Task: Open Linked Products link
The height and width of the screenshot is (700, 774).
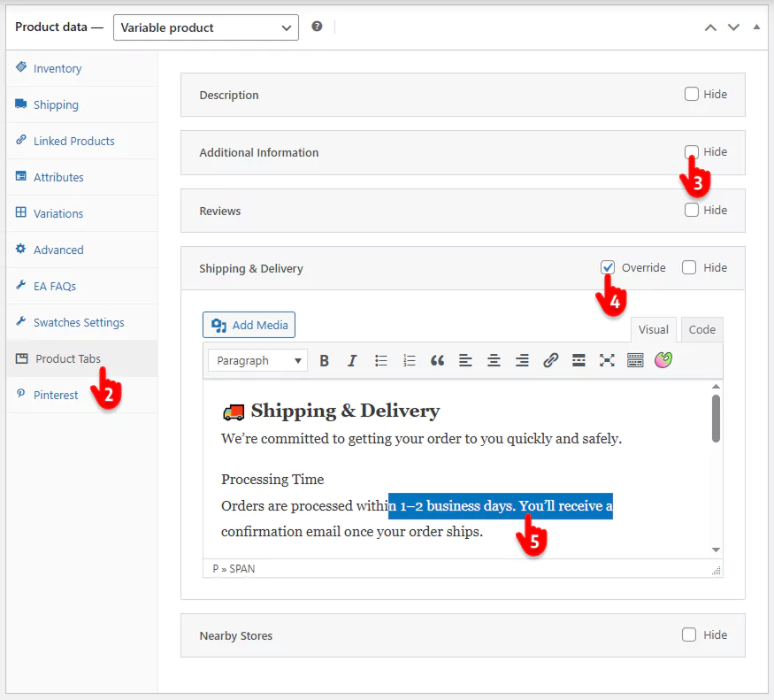Action: pyautogui.click(x=74, y=142)
